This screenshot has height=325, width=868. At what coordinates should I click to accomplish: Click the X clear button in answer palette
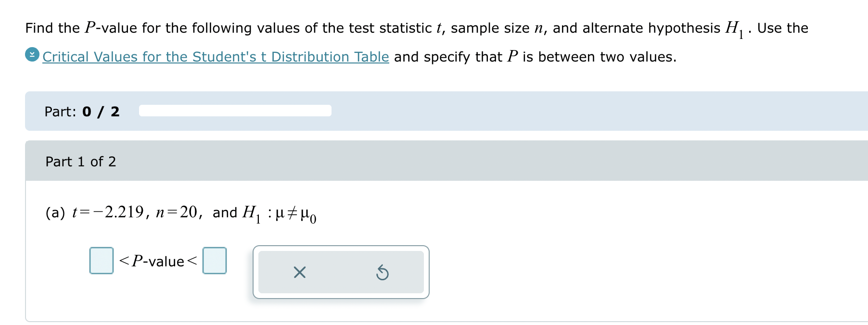[299, 273]
